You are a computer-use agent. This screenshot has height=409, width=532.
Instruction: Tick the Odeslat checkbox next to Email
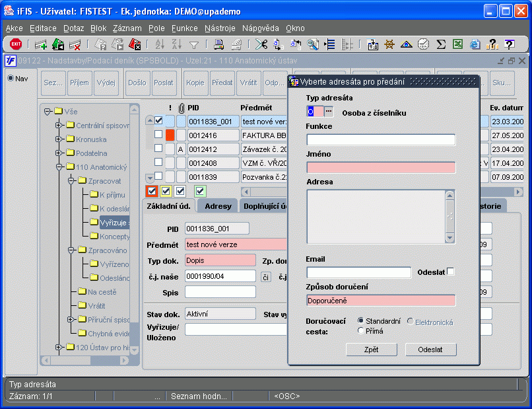click(451, 272)
